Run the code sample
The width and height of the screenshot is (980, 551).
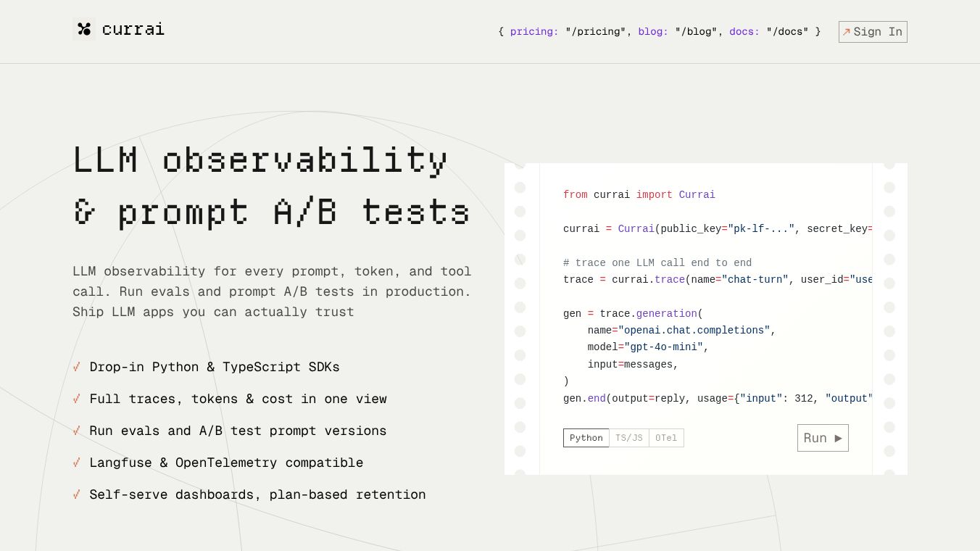pyautogui.click(x=823, y=438)
